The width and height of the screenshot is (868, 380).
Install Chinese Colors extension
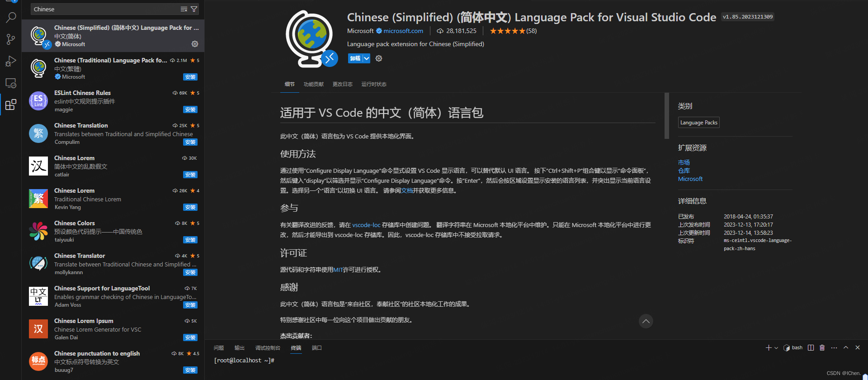pyautogui.click(x=190, y=240)
